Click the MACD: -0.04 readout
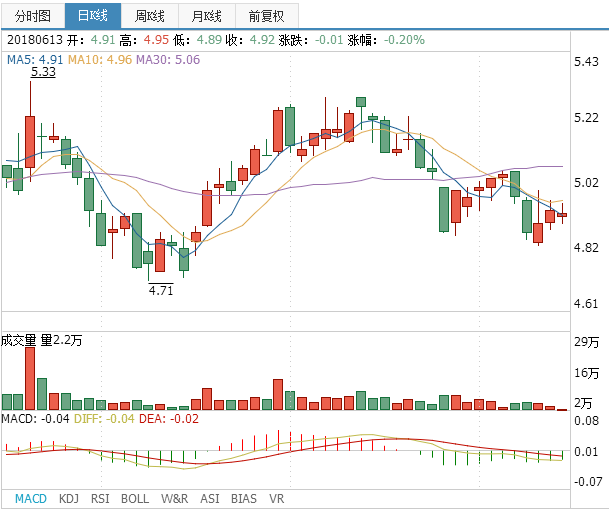The width and height of the screenshot is (609, 514). (x=35, y=419)
